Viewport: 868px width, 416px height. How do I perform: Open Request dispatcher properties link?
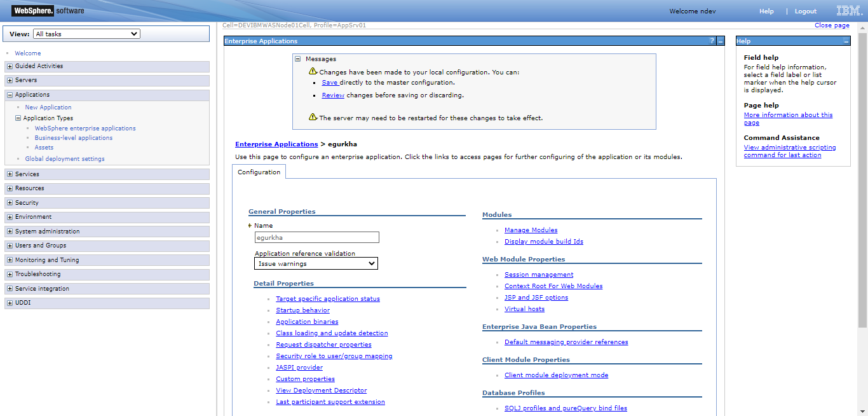point(323,345)
